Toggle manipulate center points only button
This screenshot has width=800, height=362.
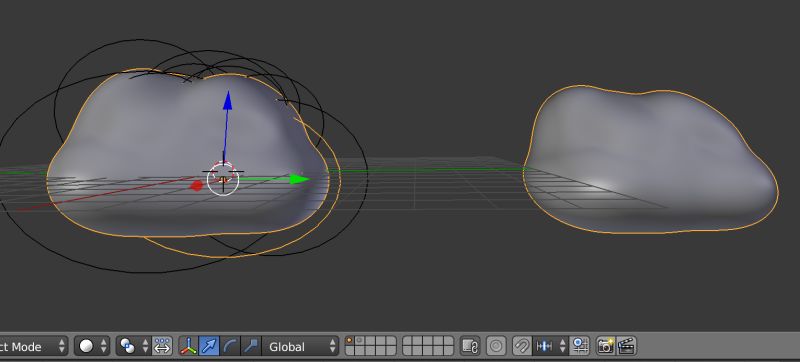(162, 347)
